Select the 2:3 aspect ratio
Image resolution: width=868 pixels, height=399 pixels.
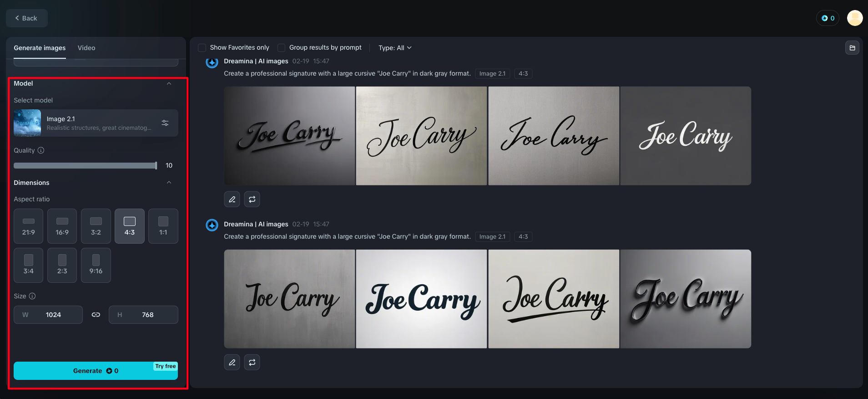pyautogui.click(x=62, y=265)
